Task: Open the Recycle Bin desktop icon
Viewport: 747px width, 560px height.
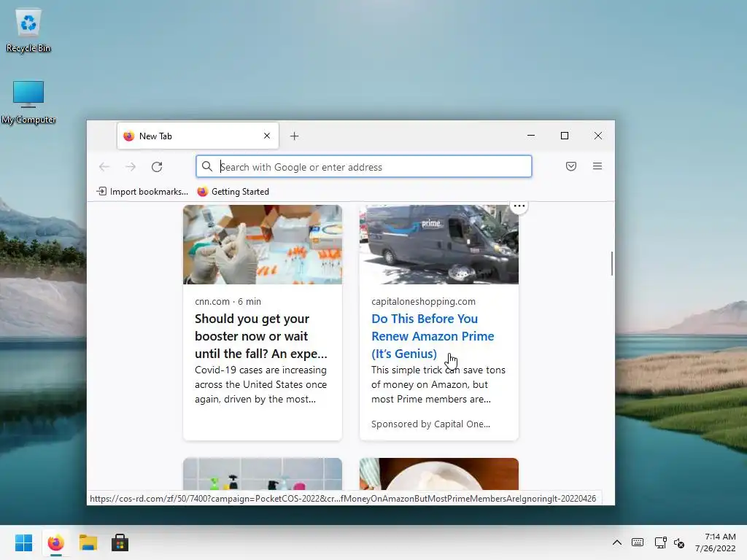Action: pyautogui.click(x=28, y=31)
